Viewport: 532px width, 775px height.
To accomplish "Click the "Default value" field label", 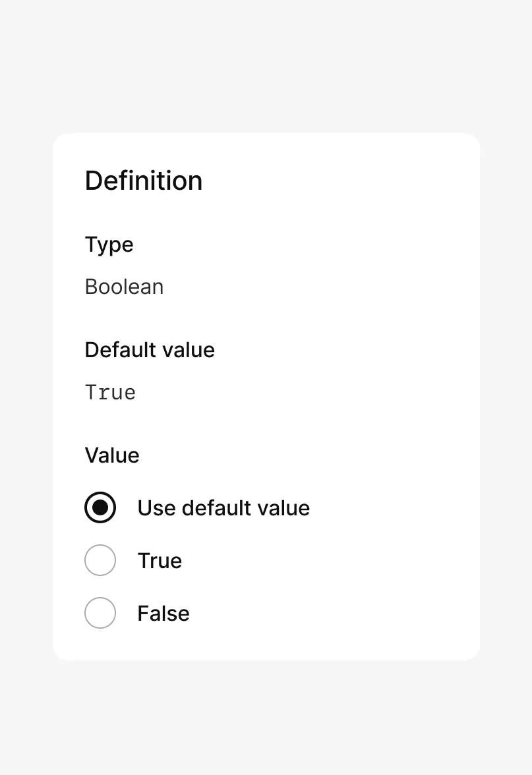I will 150,349.
